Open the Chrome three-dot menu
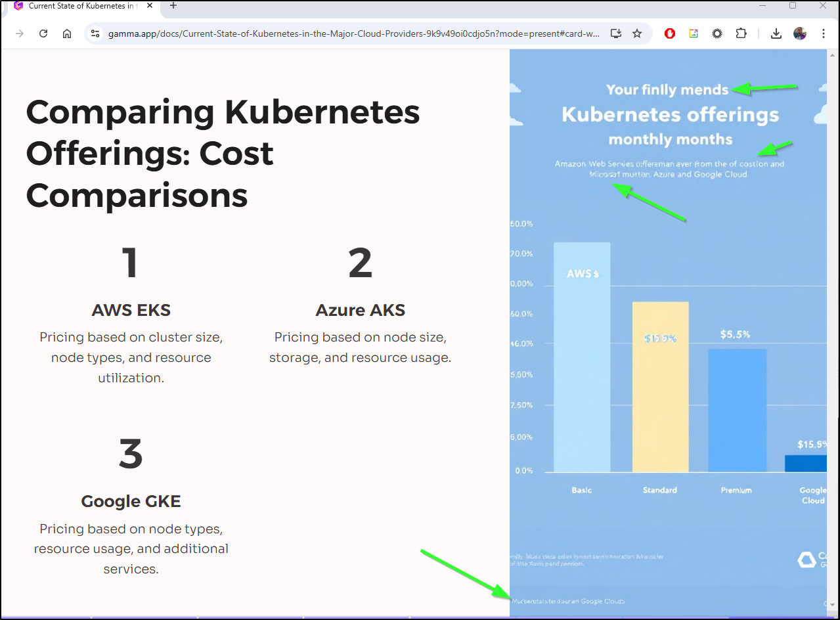Viewport: 840px width, 620px height. [x=824, y=33]
